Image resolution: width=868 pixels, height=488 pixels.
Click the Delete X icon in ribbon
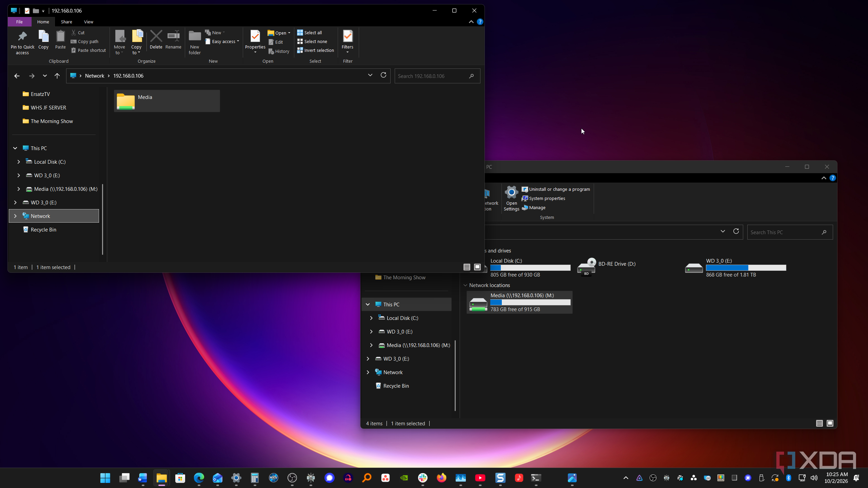pos(156,36)
